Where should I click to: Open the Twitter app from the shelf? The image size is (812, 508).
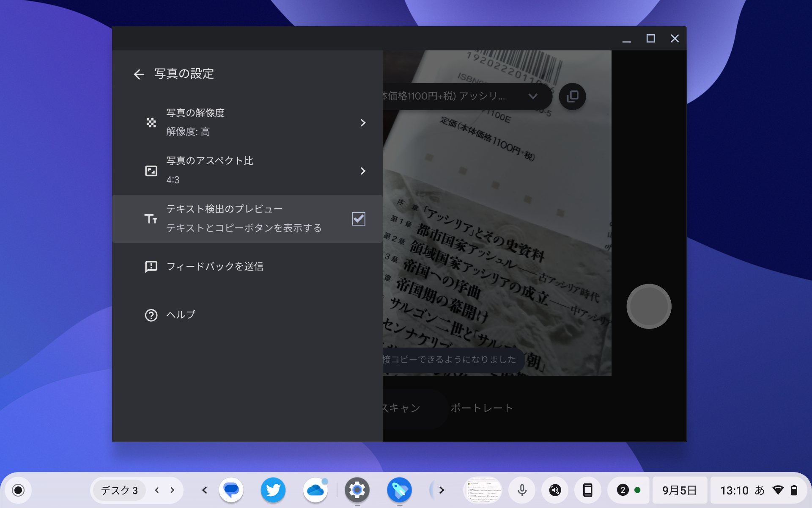pyautogui.click(x=273, y=490)
